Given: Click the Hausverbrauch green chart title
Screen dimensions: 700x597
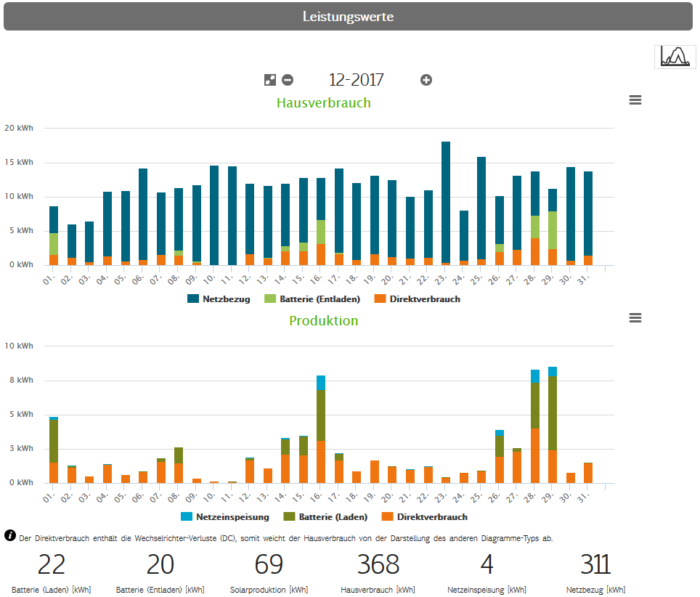Looking at the screenshot, I should point(323,102).
